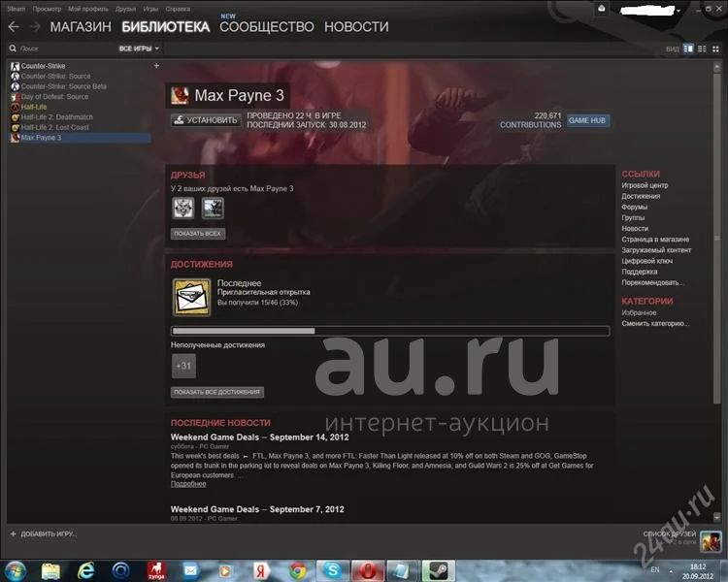Open Opera browser from taskbar

(x=368, y=571)
